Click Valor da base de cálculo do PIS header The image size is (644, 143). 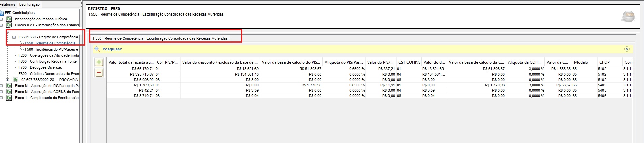click(291, 62)
